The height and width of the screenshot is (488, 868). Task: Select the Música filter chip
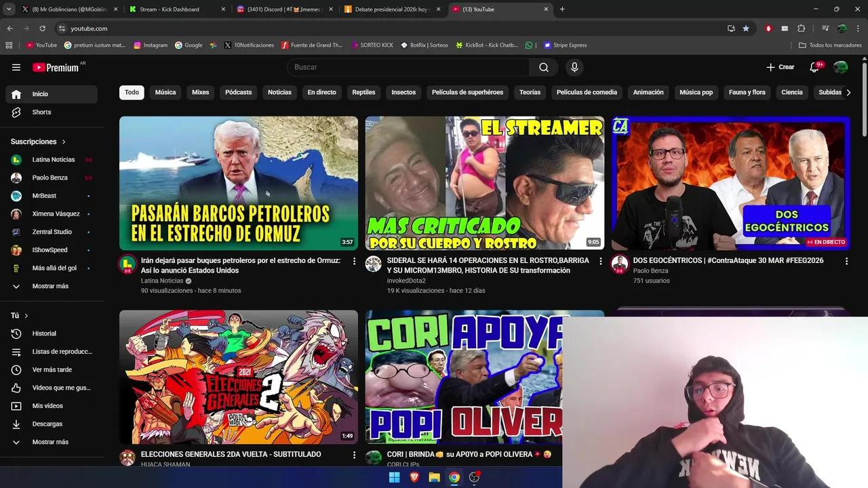[165, 92]
